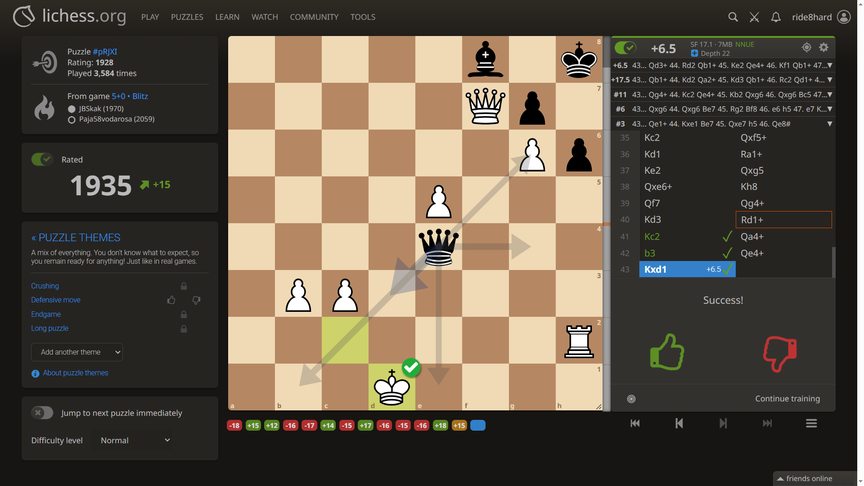The image size is (864, 486).
Task: Open the hamburger menu below move list
Action: 811,423
